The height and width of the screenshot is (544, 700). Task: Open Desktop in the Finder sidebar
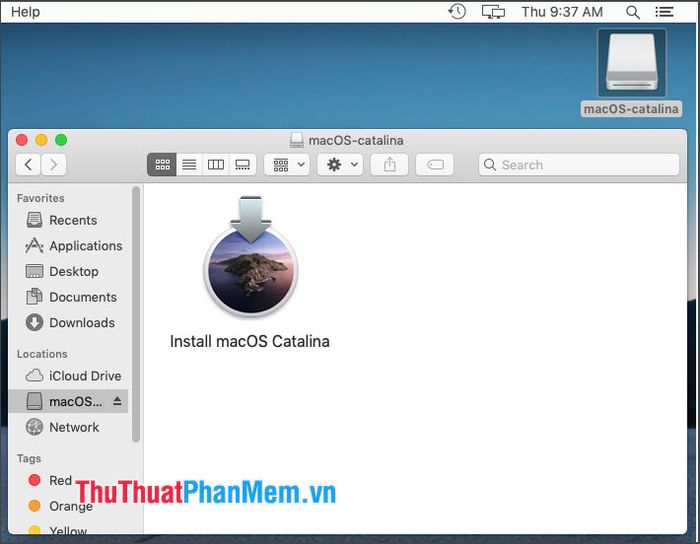(x=69, y=271)
